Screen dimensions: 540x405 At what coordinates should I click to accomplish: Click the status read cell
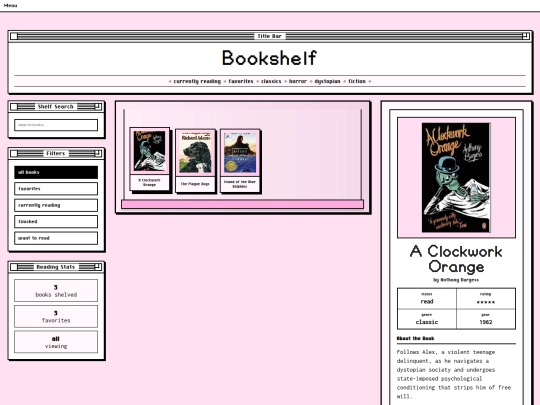tap(427, 299)
